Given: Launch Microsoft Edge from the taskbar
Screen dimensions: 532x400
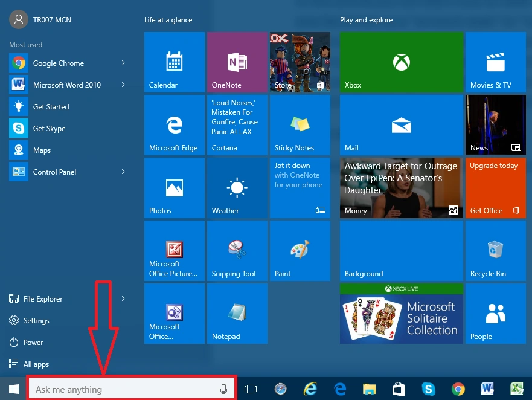Looking at the screenshot, I should pyautogui.click(x=340, y=389).
